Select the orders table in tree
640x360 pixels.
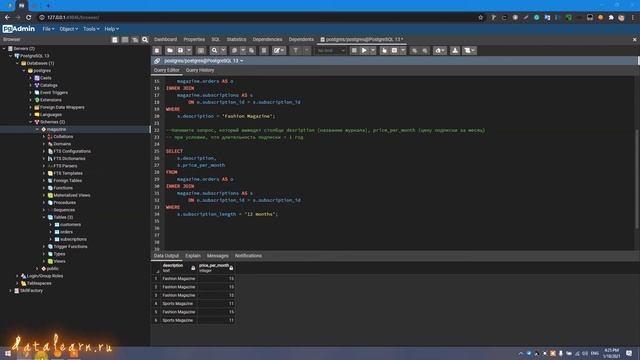(x=66, y=232)
